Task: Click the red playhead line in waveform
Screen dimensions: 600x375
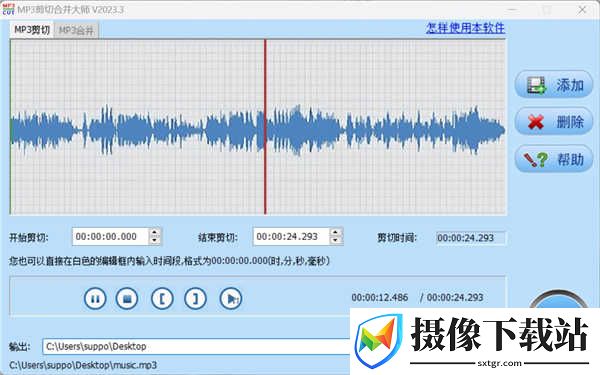Action: [x=265, y=127]
